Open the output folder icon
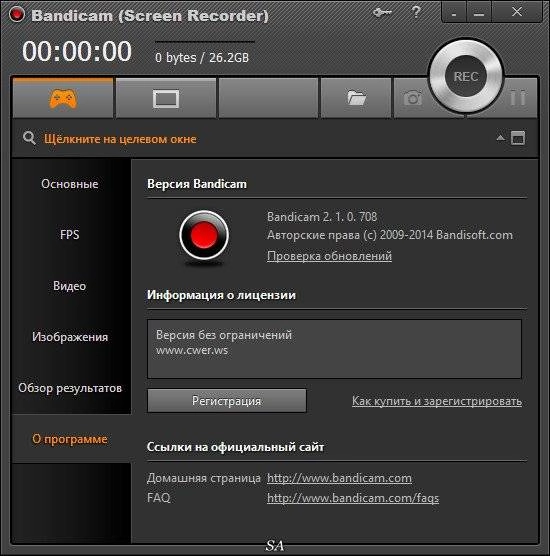Viewport: 550px width, 556px height. [356, 98]
